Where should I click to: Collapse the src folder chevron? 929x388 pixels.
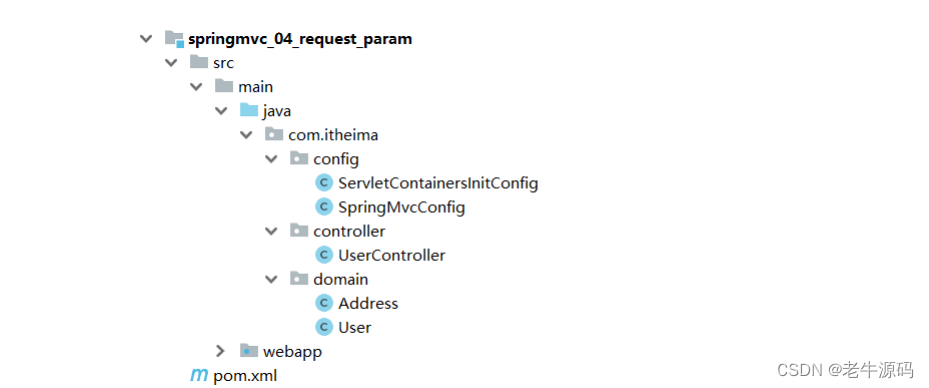tap(171, 63)
